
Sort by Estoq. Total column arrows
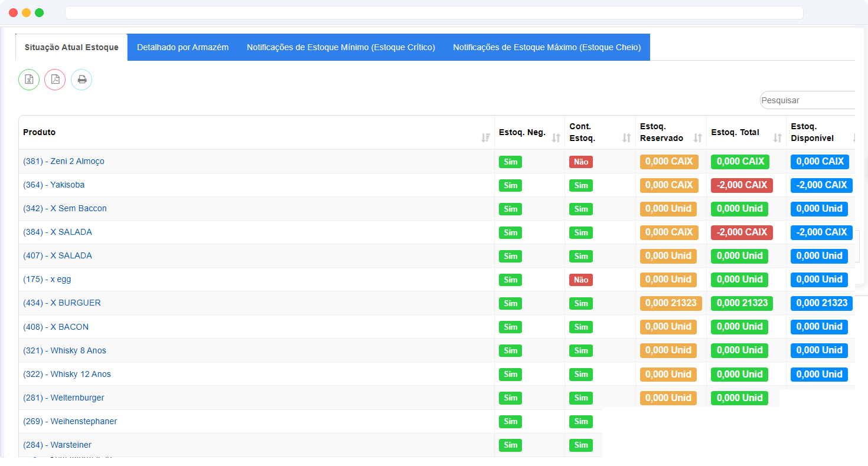(777, 137)
